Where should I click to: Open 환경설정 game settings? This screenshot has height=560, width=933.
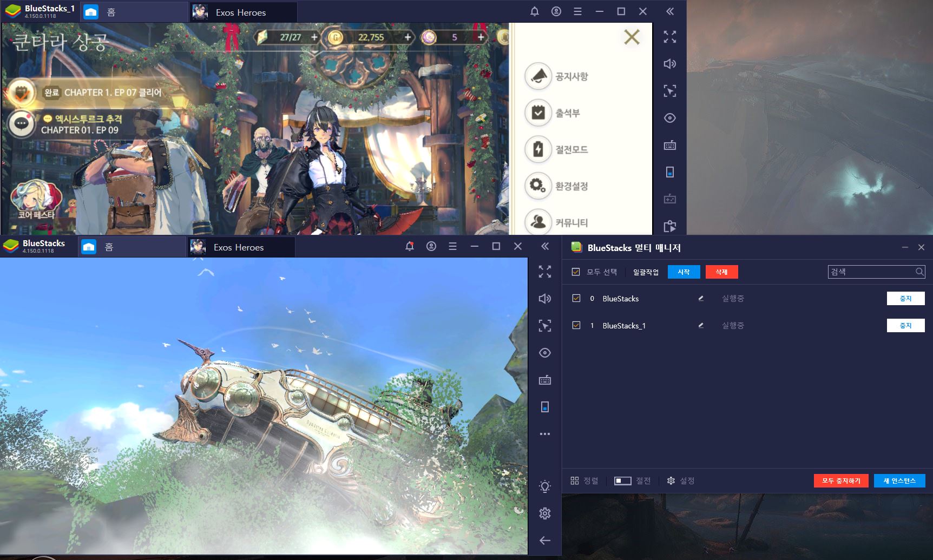[557, 186]
